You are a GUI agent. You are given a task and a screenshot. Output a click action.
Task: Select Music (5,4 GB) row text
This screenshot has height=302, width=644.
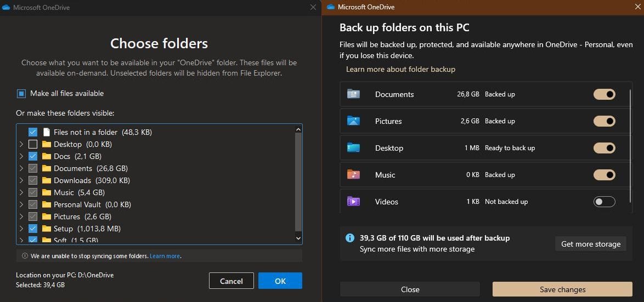point(80,192)
